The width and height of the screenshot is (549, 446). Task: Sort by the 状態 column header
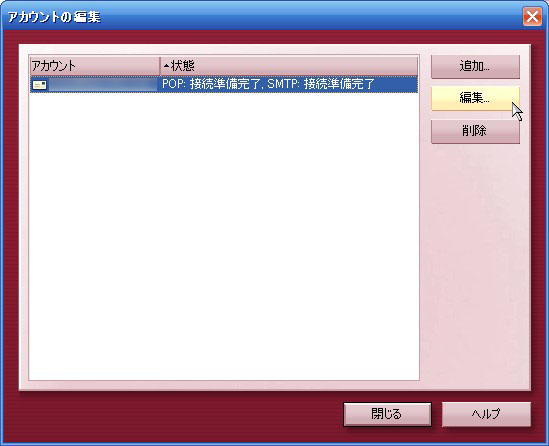(x=289, y=65)
